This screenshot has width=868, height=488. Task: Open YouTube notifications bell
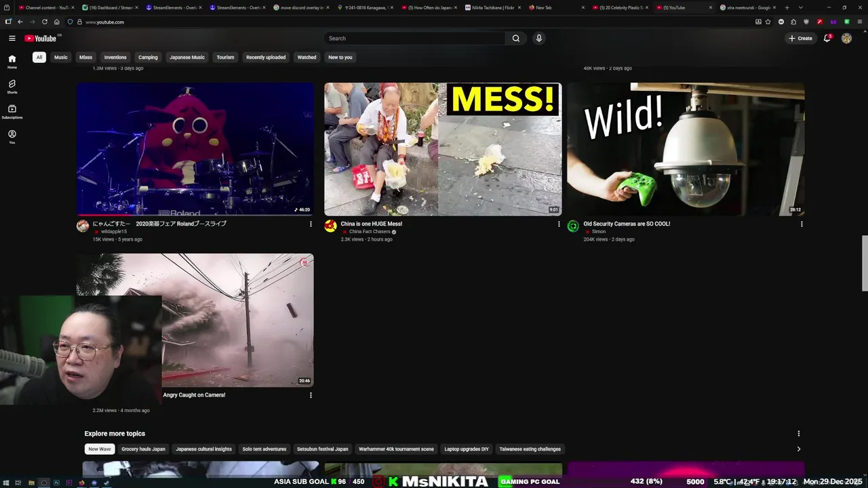pyautogui.click(x=827, y=39)
